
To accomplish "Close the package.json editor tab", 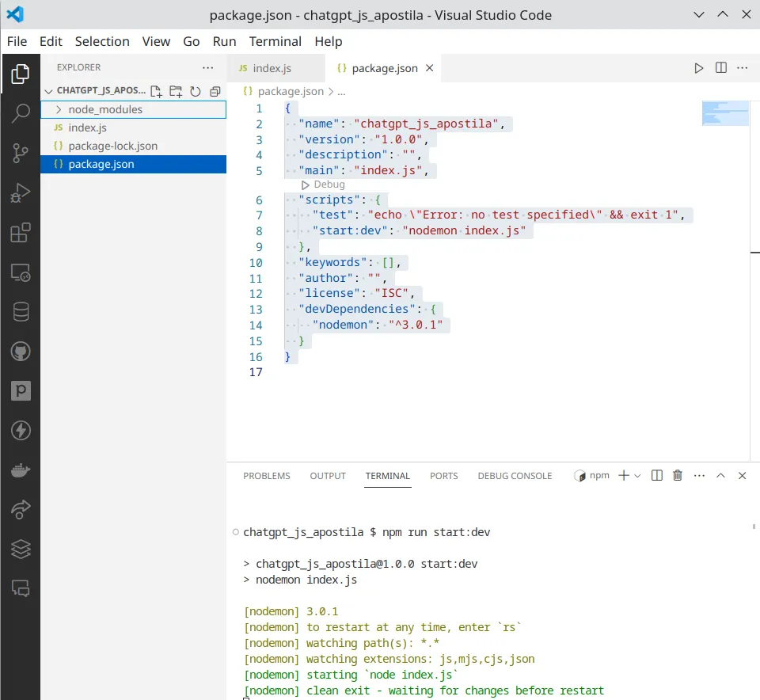I will click(x=429, y=68).
